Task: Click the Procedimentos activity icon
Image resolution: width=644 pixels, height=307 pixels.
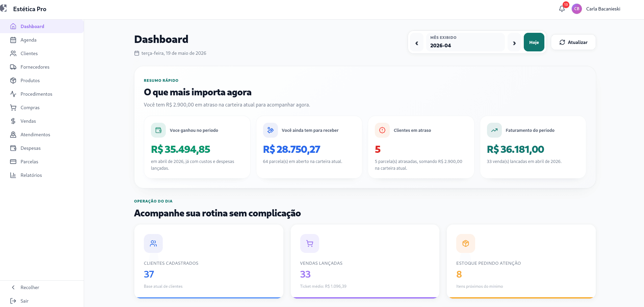Action: click(x=13, y=94)
